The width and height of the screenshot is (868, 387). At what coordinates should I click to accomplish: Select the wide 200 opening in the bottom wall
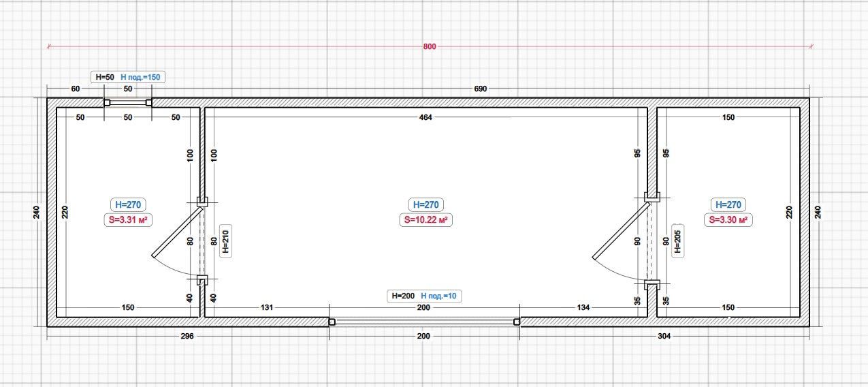pyautogui.click(x=424, y=322)
